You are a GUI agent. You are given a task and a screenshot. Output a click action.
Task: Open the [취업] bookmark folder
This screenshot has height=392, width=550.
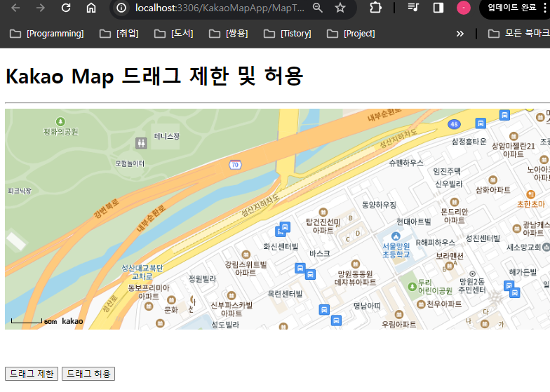tap(119, 34)
